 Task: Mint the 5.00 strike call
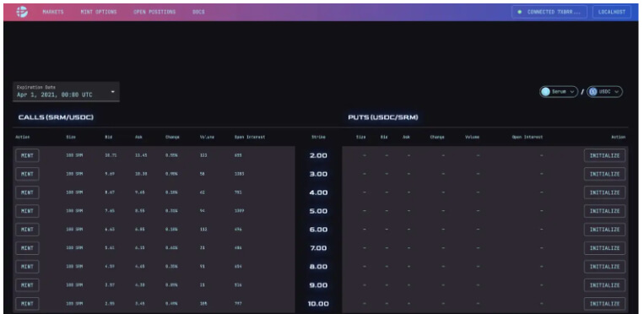27,211
